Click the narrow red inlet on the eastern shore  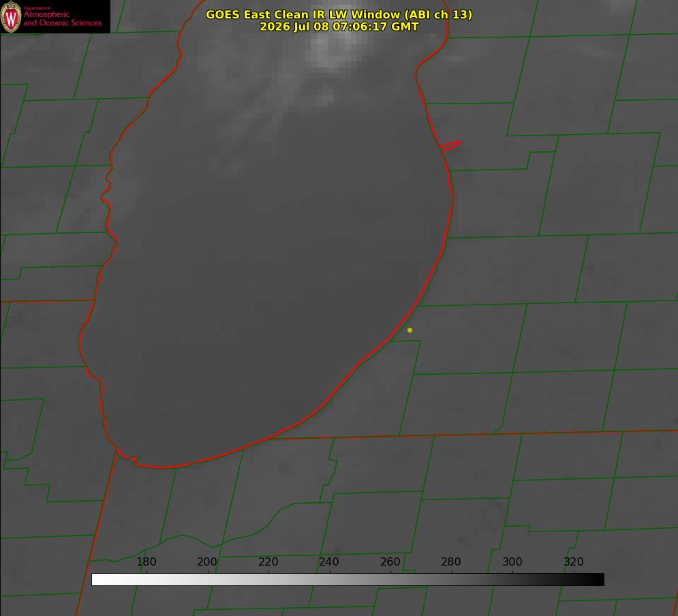coord(450,146)
